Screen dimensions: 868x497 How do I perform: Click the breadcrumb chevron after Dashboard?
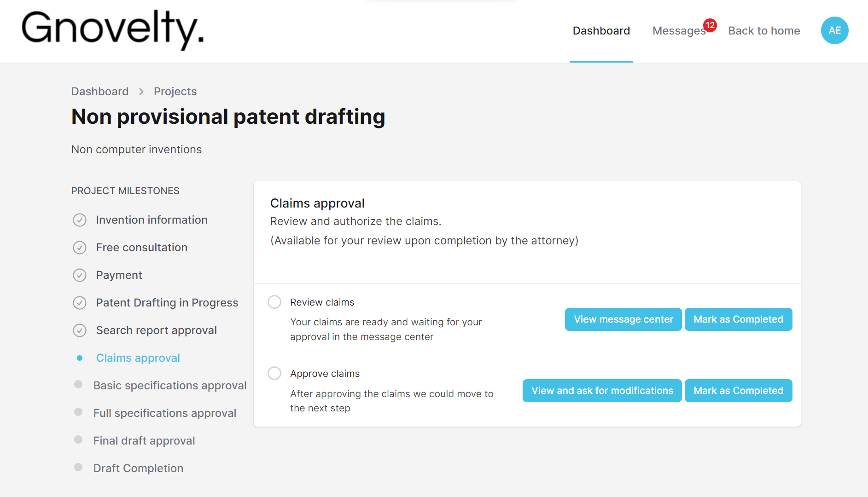coord(141,91)
